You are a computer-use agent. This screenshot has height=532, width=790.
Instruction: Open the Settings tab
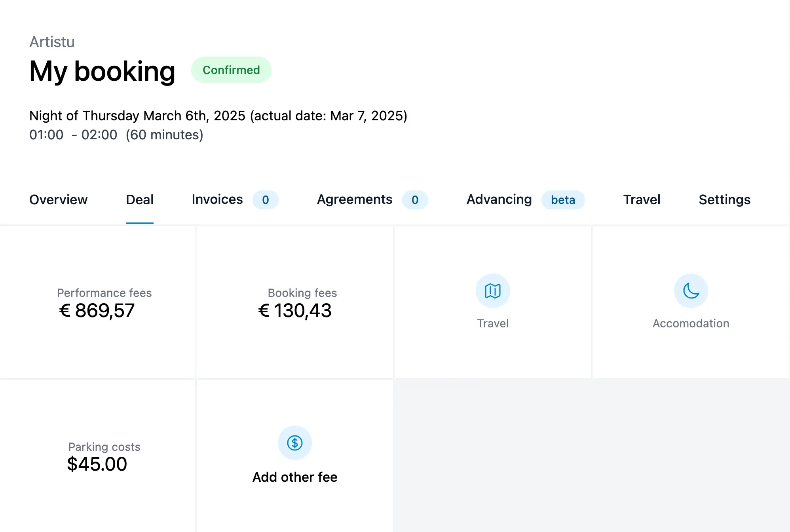[x=724, y=199]
